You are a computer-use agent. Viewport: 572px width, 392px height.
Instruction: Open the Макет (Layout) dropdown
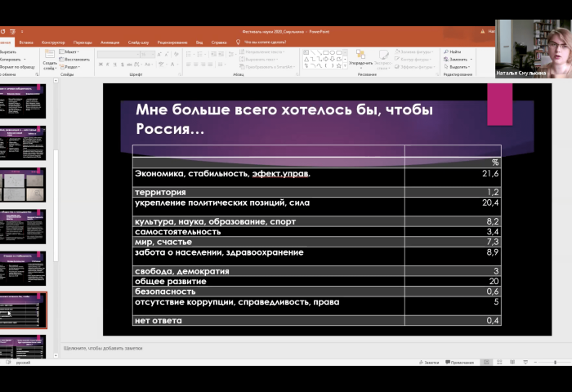pyautogui.click(x=72, y=51)
